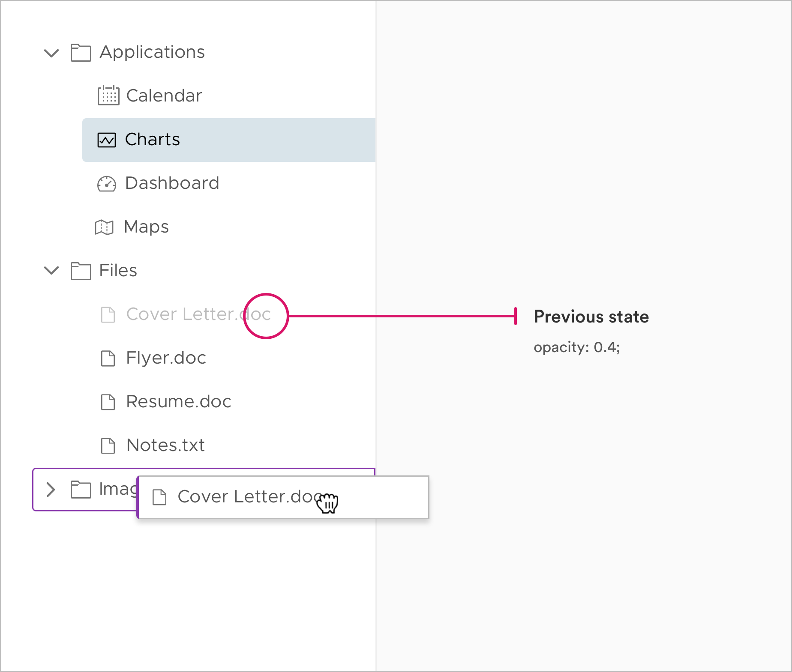Collapse the Files folder chevron
Image resolution: width=792 pixels, height=672 pixels.
(51, 271)
